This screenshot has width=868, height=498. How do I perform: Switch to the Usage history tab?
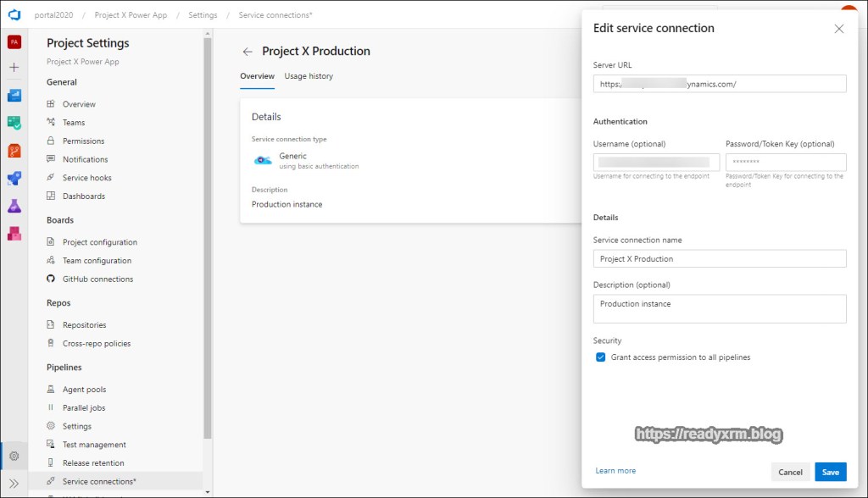click(x=309, y=76)
